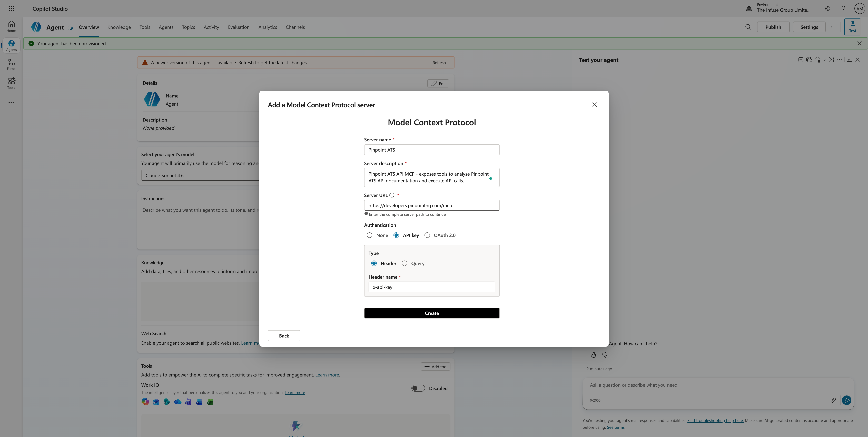The image size is (868, 437).
Task: Give thumbs up to agent reply
Action: pos(593,355)
